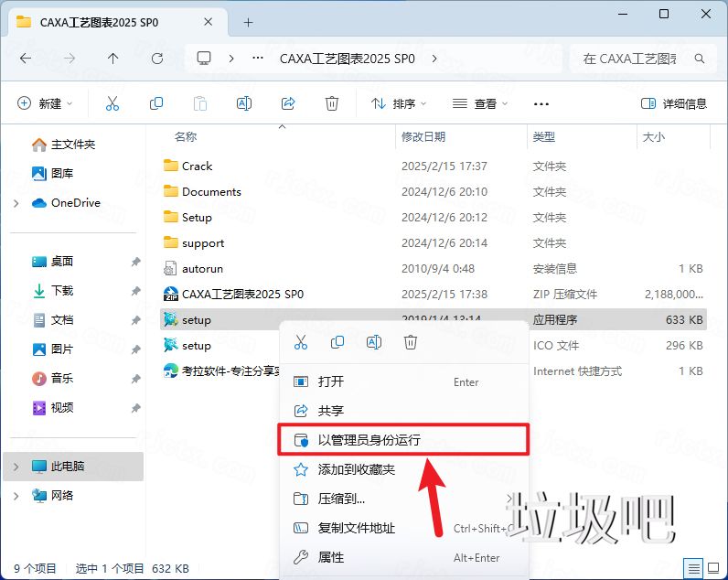728x580 pixels.
Task: Open 图片 in the sidebar
Action: point(52,349)
